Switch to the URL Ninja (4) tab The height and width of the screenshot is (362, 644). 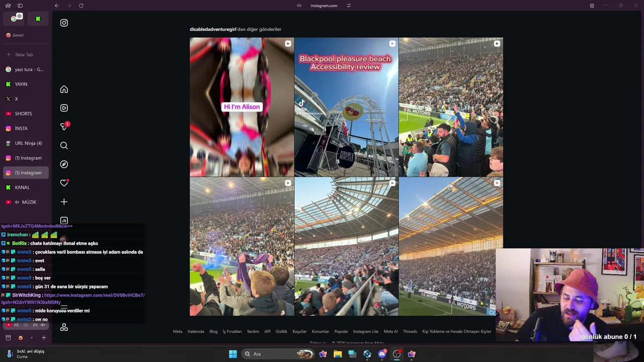[26, 143]
